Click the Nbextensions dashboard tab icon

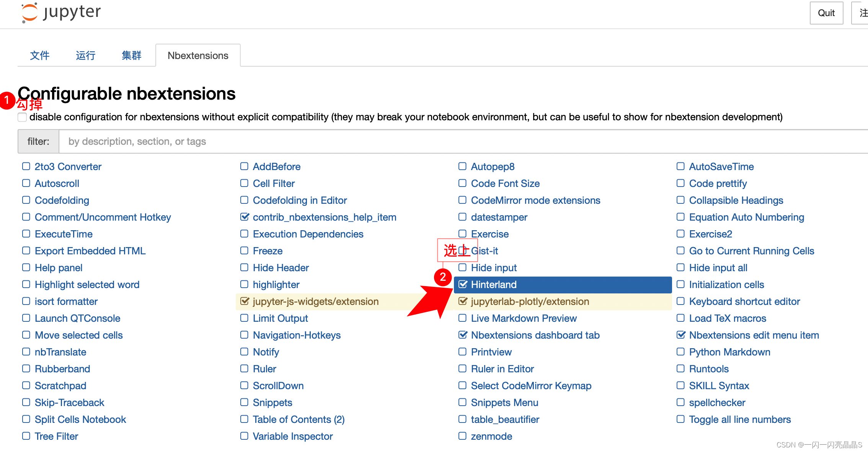[x=463, y=336]
